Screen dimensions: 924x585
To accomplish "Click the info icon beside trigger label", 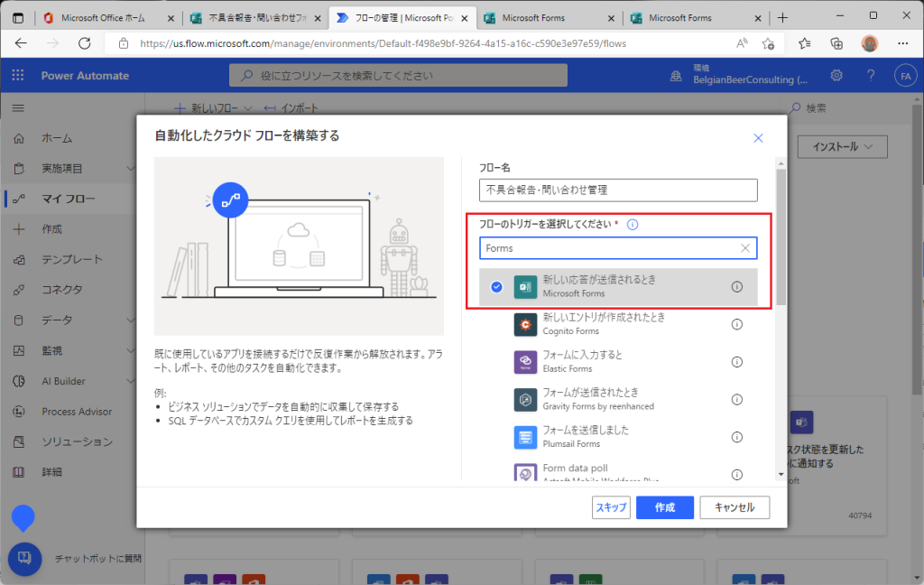I will coord(633,225).
